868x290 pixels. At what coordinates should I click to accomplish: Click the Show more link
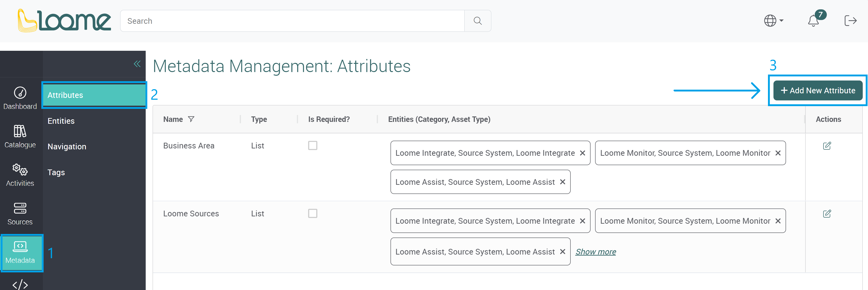pyautogui.click(x=595, y=252)
